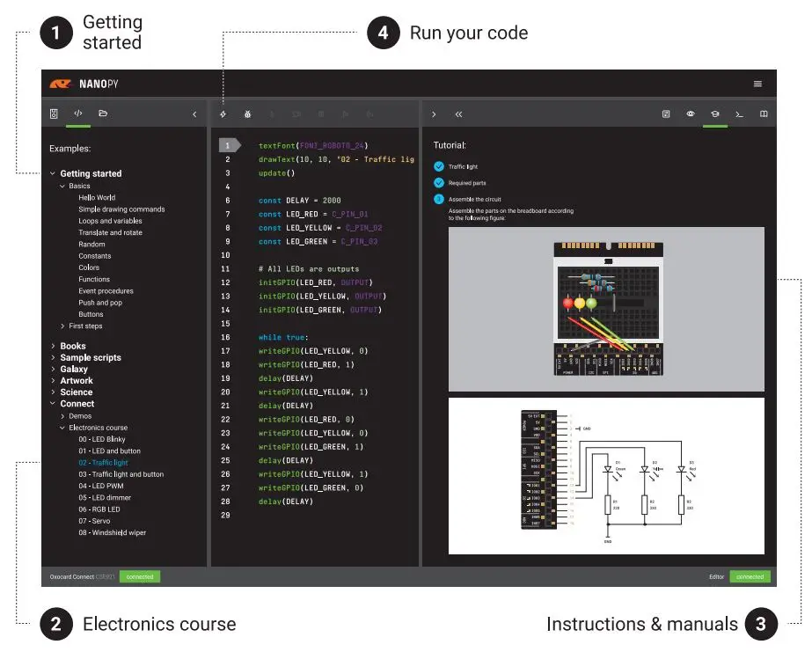Click the circuit schematic diagram
Viewport: 812px width, 652px height.
click(x=606, y=476)
